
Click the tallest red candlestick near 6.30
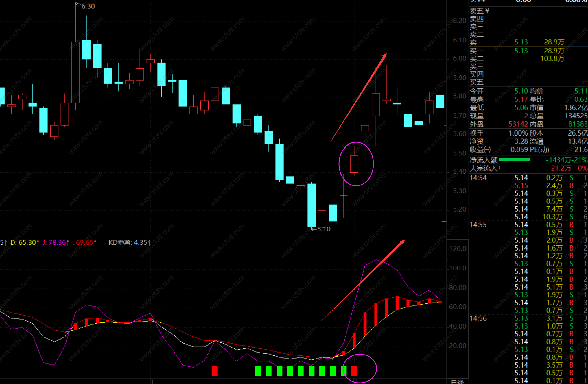pos(75,72)
